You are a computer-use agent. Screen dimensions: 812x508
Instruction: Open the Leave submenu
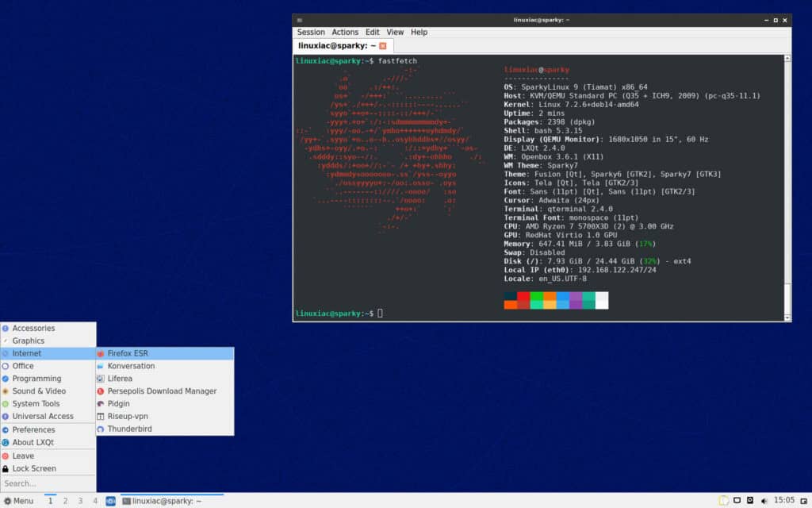coord(48,456)
